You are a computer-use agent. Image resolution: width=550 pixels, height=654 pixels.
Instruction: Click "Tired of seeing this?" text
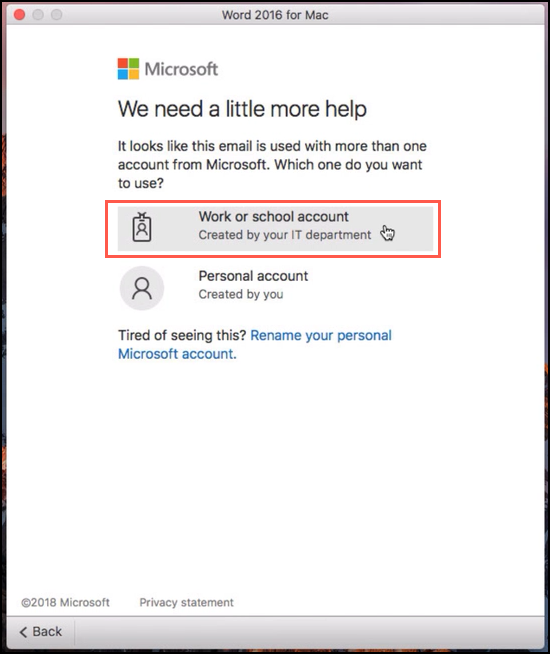pyautogui.click(x=182, y=335)
